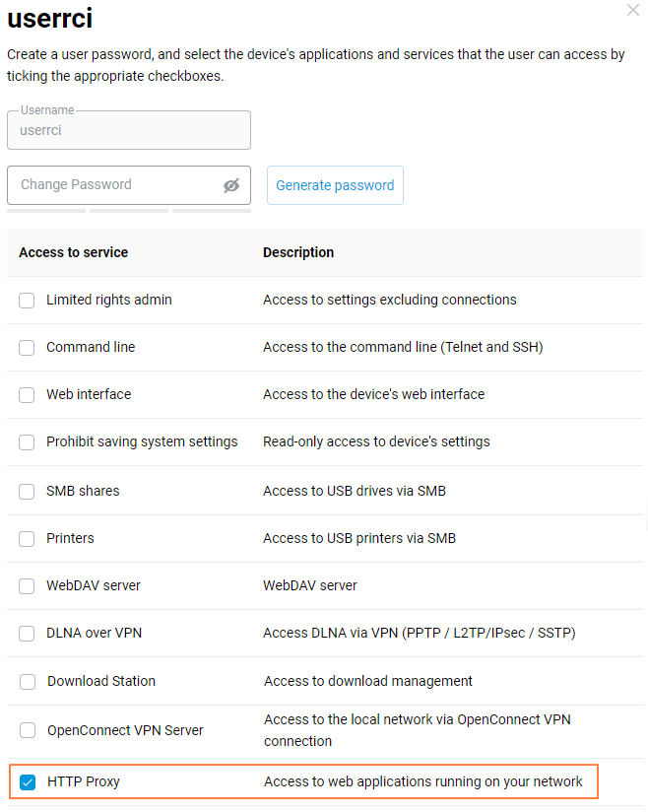This screenshot has height=812, width=648.
Task: Click the password strength indicator bar
Action: pos(128,210)
